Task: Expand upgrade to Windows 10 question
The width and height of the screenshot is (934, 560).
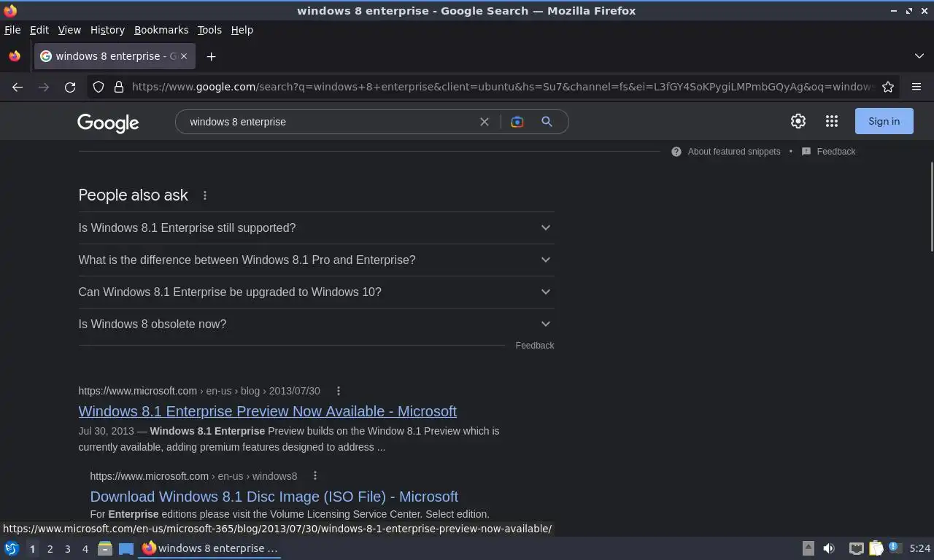Action: (x=316, y=292)
